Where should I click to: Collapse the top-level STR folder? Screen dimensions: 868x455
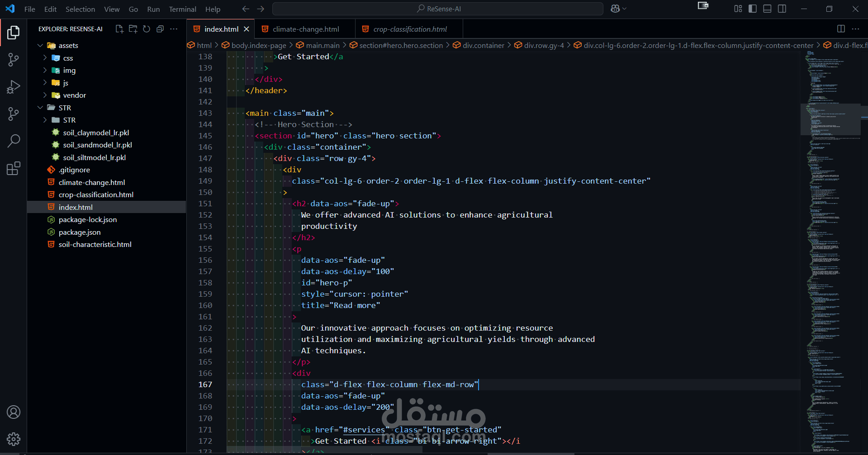pyautogui.click(x=40, y=108)
